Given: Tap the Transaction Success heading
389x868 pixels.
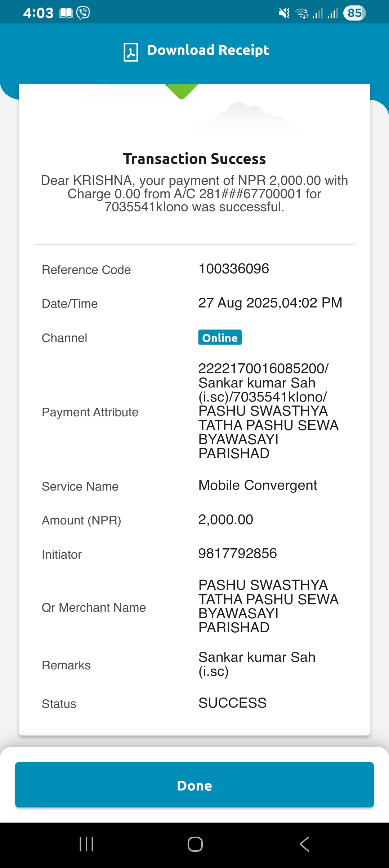Looking at the screenshot, I should click(x=194, y=159).
